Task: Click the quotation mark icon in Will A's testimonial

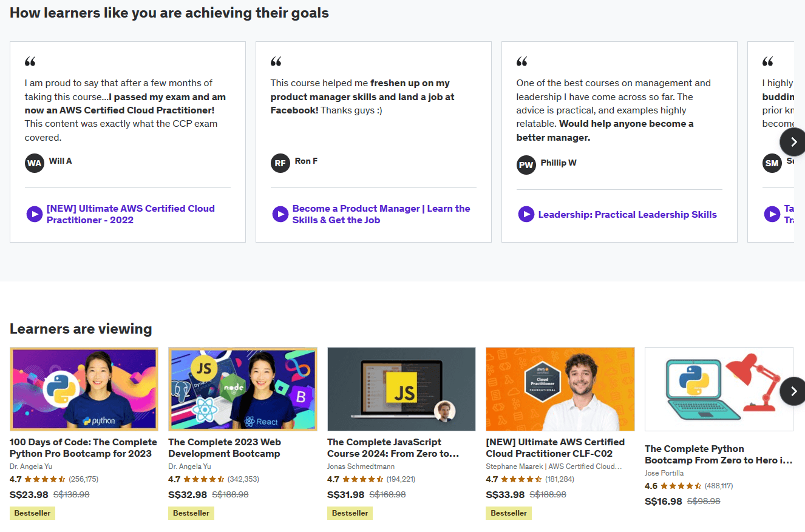Action: 30,61
